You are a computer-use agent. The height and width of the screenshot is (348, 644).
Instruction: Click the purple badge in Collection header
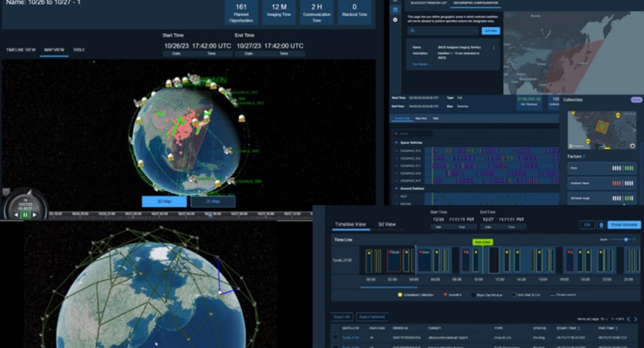point(636,99)
